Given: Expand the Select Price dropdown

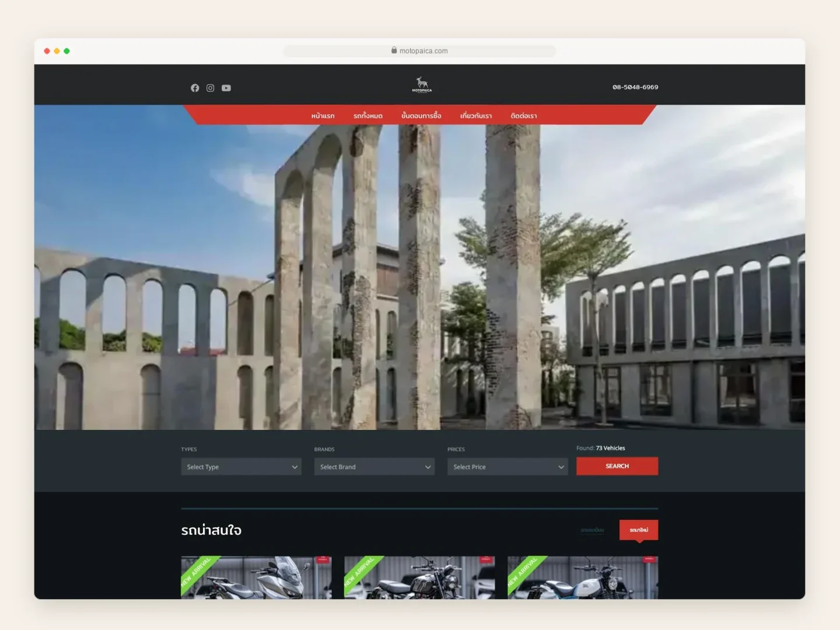Looking at the screenshot, I should point(508,467).
